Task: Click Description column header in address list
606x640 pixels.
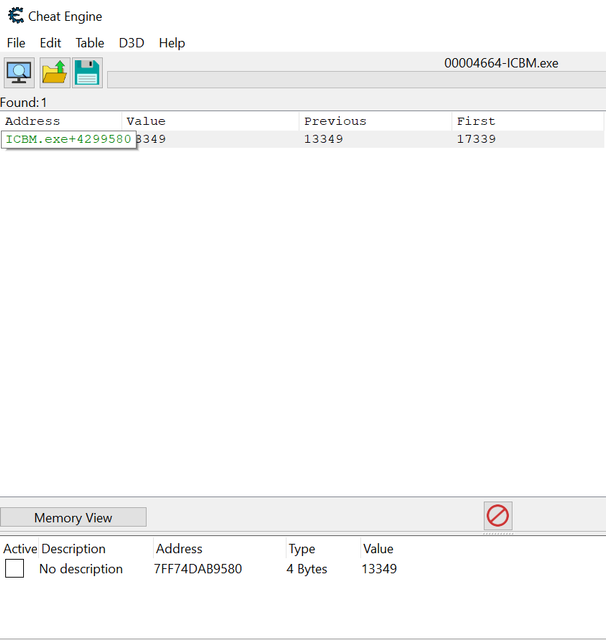Action: point(73,549)
